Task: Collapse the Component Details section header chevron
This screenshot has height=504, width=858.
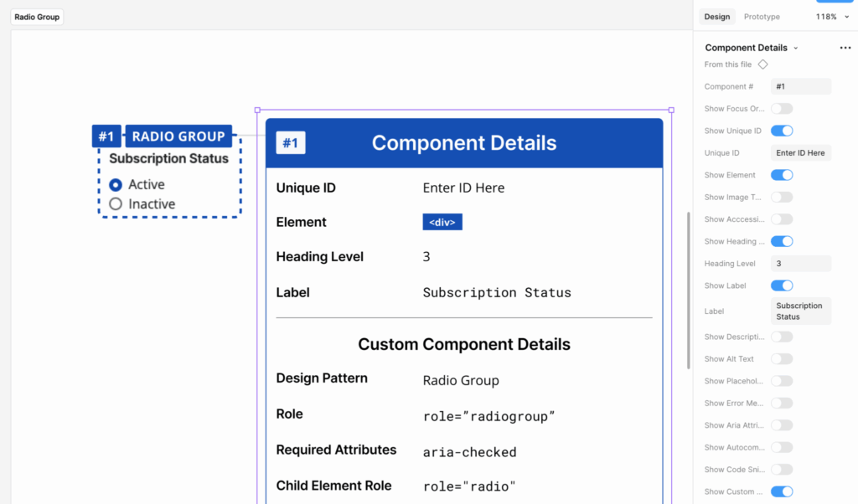Action: [x=797, y=48]
